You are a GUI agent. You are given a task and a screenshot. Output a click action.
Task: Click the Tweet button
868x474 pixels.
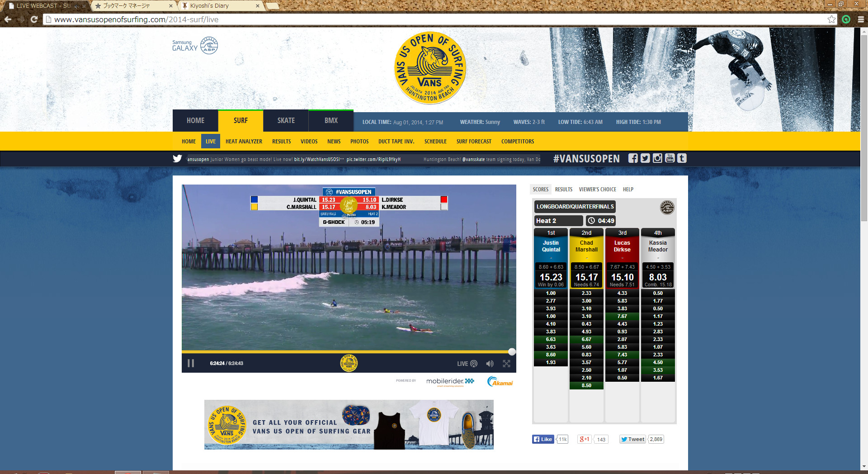(632, 439)
